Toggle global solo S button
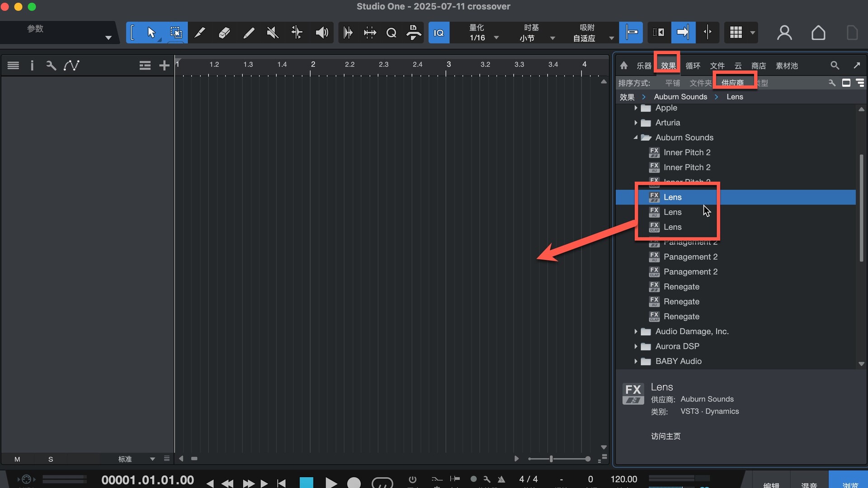Screen dimensions: 868x488 (x=51, y=459)
